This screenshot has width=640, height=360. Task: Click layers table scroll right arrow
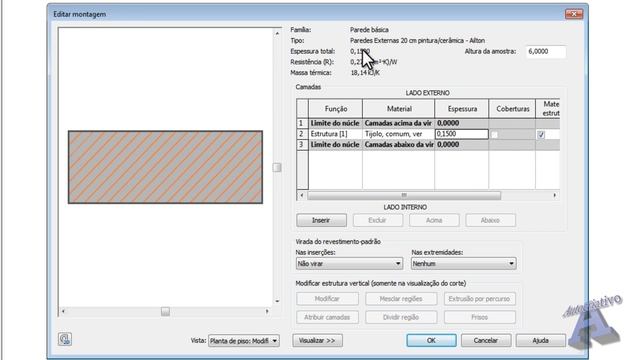pos(555,196)
